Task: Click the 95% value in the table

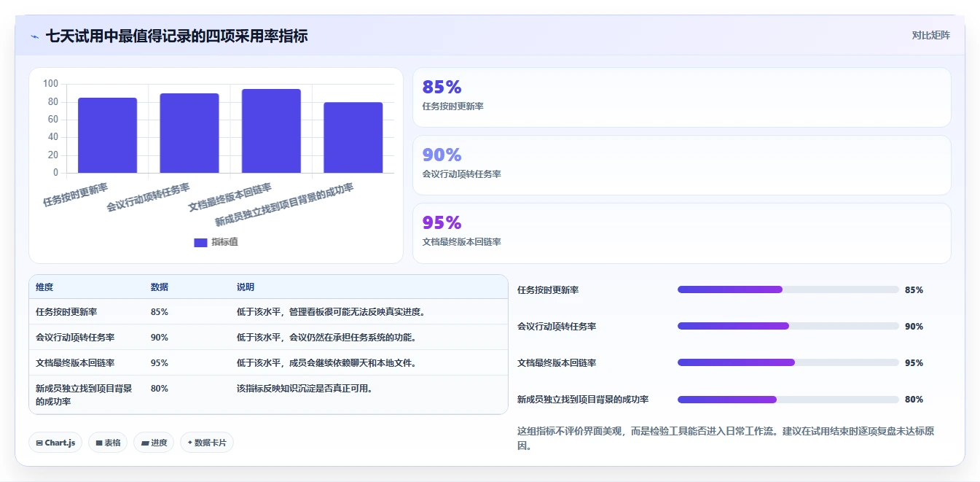Action: pyautogui.click(x=160, y=363)
